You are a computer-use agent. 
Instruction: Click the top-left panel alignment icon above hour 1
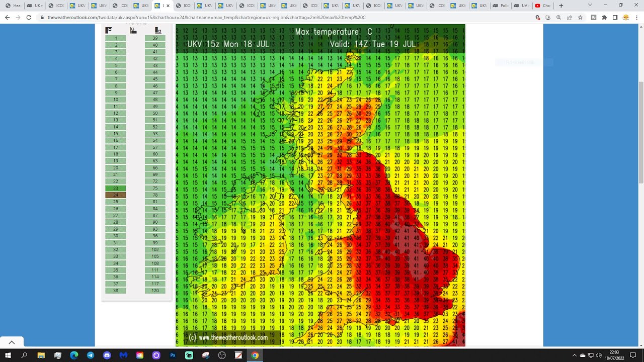click(108, 30)
